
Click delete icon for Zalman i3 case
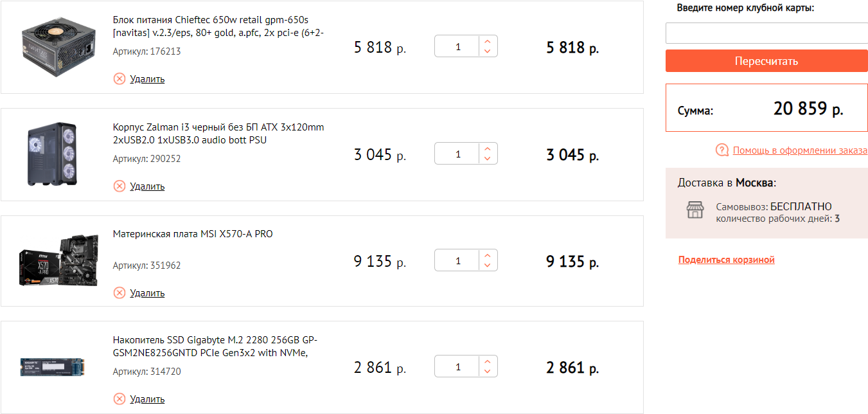pos(120,186)
